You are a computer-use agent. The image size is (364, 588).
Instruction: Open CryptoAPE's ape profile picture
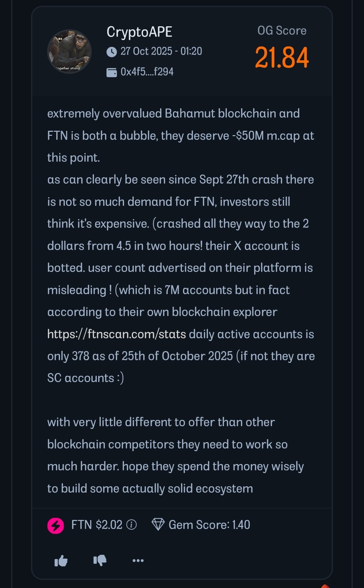pos(69,52)
